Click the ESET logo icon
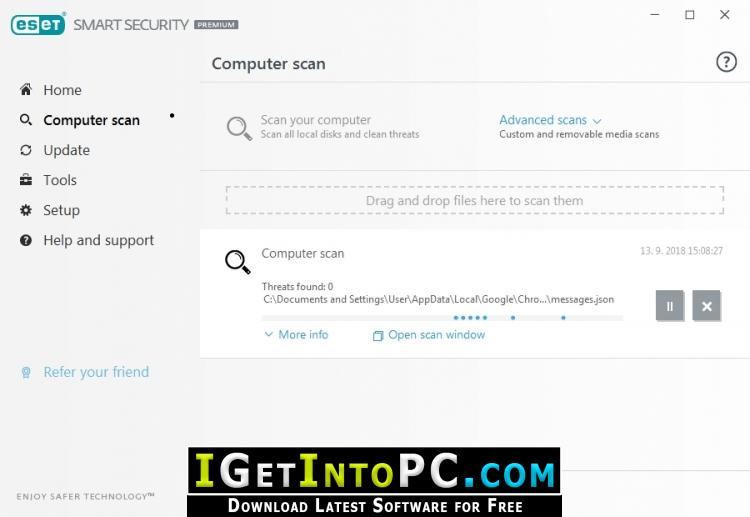Viewport: 750px width, 517px height. point(38,24)
